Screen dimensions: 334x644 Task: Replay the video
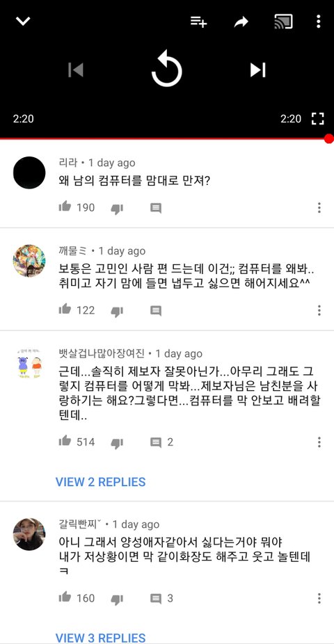click(166, 69)
